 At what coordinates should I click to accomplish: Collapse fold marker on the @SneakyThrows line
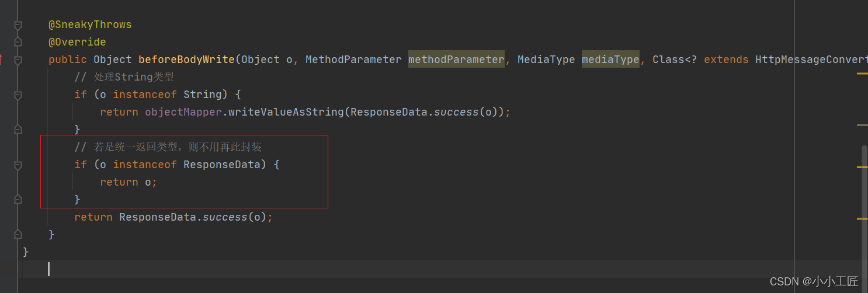[x=18, y=25]
